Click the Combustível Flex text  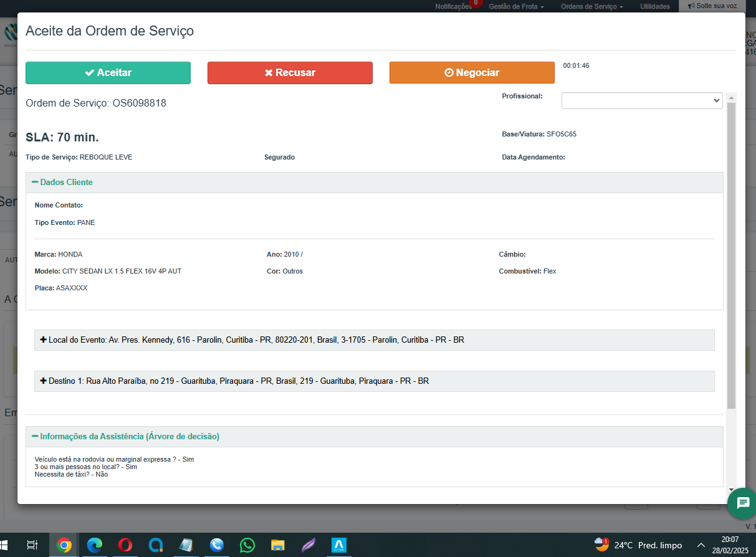tap(527, 271)
